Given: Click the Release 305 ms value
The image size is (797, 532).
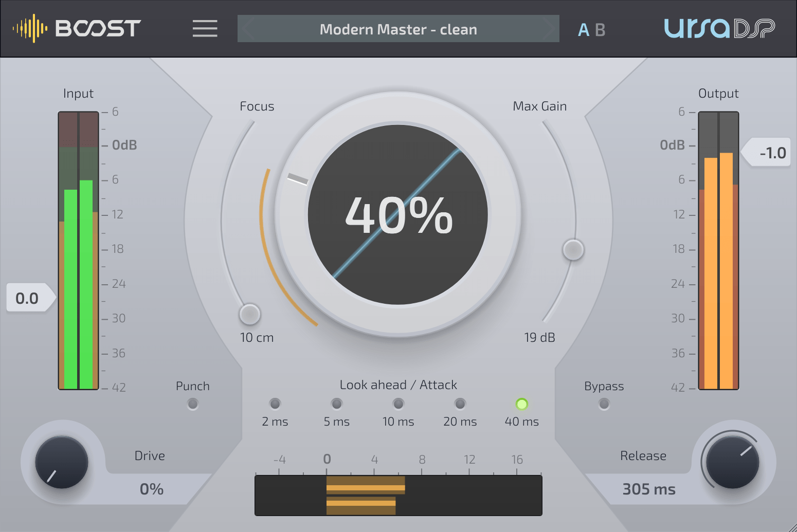Looking at the screenshot, I should 649,489.
